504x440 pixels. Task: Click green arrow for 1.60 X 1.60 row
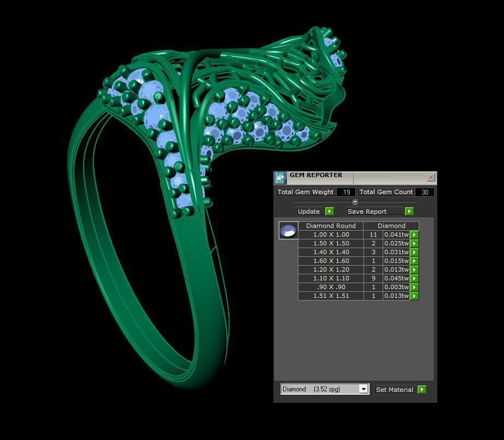pos(414,261)
